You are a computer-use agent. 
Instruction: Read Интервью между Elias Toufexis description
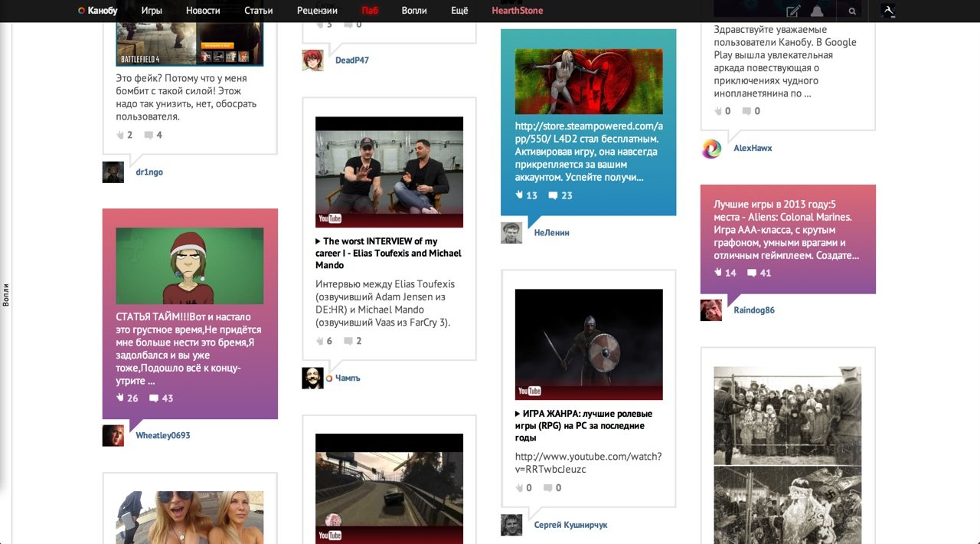[385, 303]
